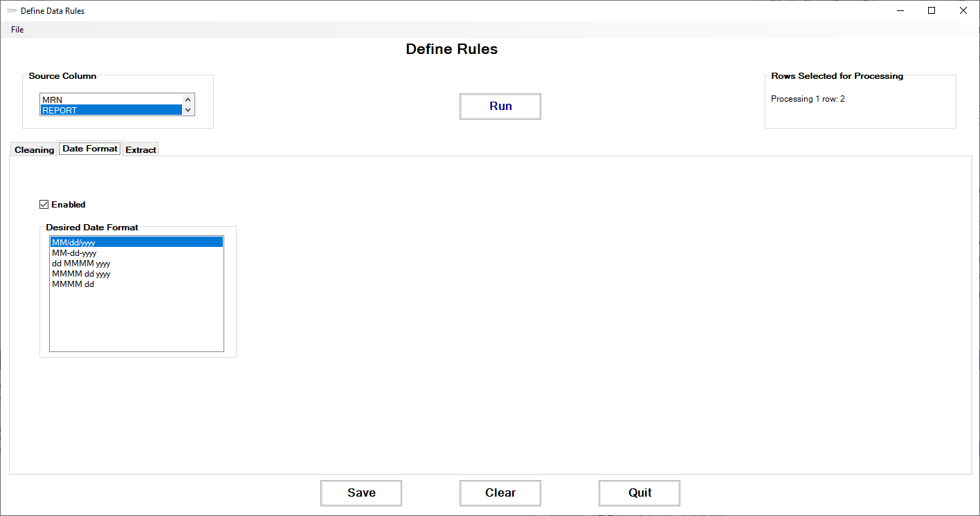The width and height of the screenshot is (980, 516).
Task: Click the Source Column scroll up arrow
Action: point(188,100)
